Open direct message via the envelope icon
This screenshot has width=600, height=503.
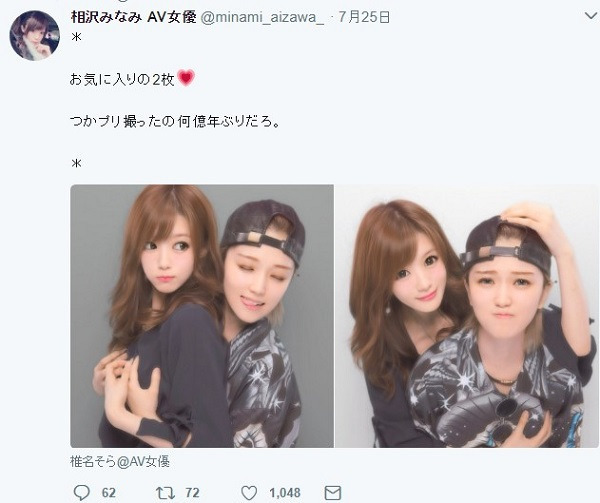tap(333, 493)
